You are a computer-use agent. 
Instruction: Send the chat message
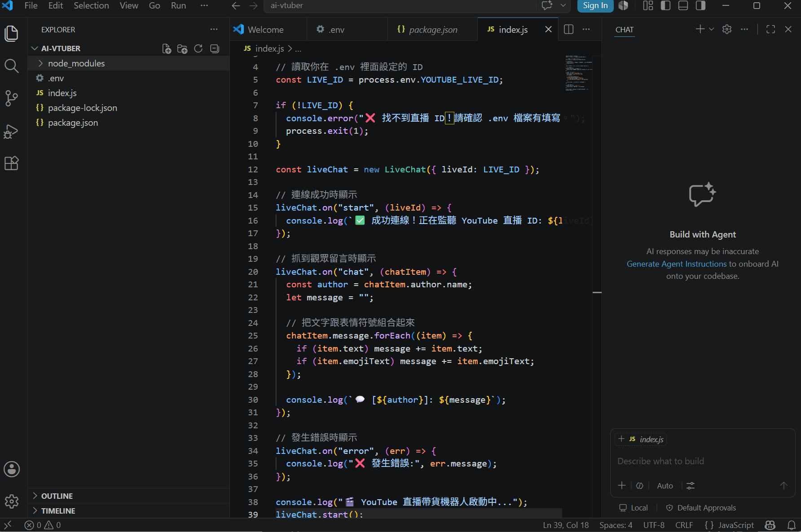[x=783, y=485]
